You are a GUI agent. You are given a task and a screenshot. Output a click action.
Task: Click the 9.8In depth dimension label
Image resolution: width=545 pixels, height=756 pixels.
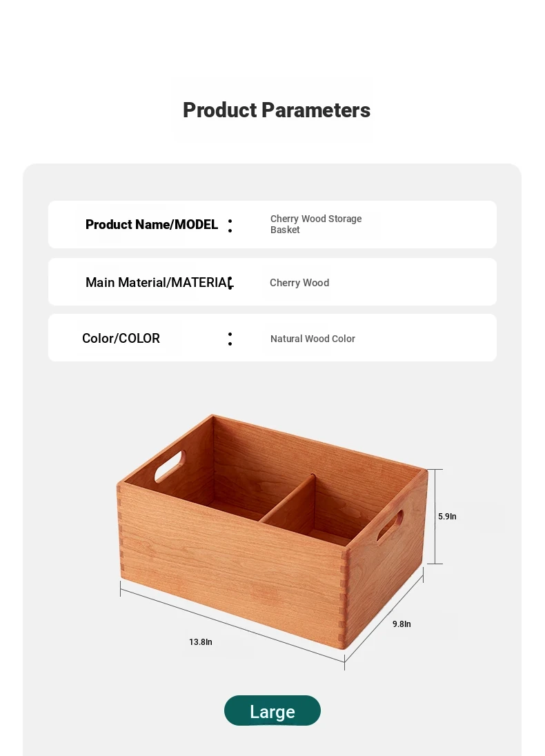402,624
